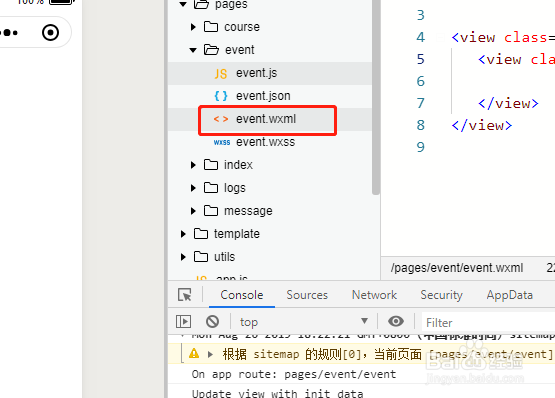Switch to the Sources tab
Screen dimensions: 555x398
307,295
